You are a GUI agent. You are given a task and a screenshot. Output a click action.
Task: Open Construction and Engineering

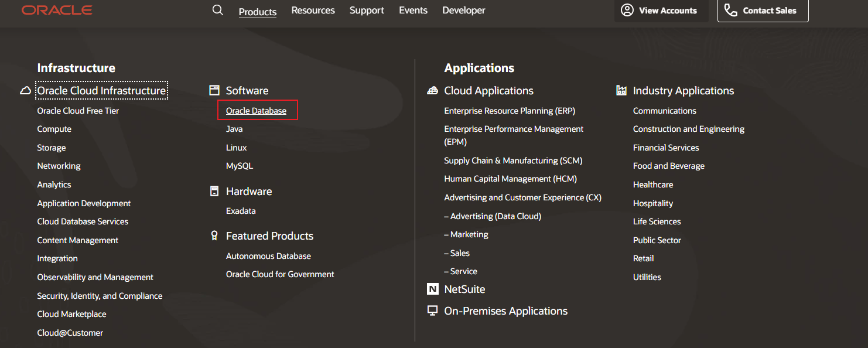[x=689, y=129]
